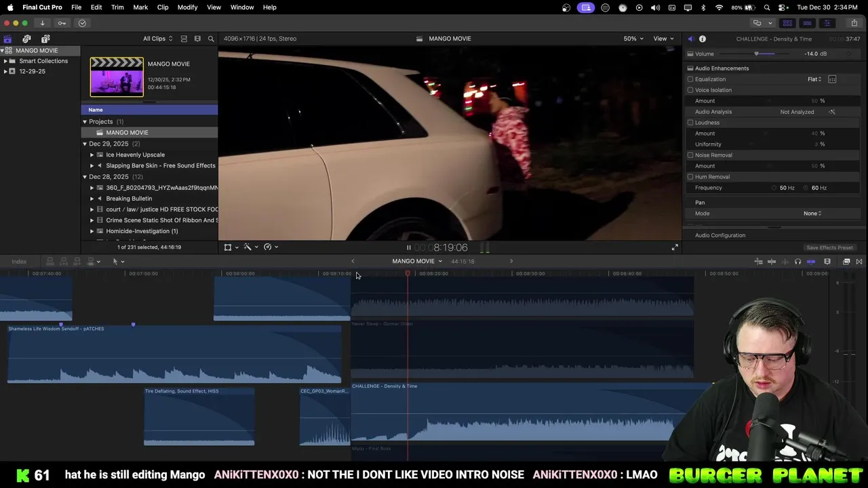Open the Audio Configuration section
Viewport: 868px width, 488px height.
pos(720,235)
